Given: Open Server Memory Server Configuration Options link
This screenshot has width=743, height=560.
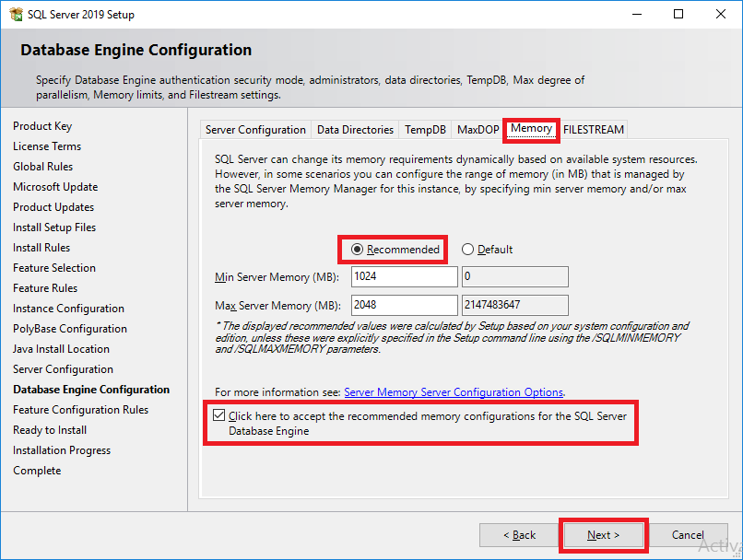Looking at the screenshot, I should point(454,392).
